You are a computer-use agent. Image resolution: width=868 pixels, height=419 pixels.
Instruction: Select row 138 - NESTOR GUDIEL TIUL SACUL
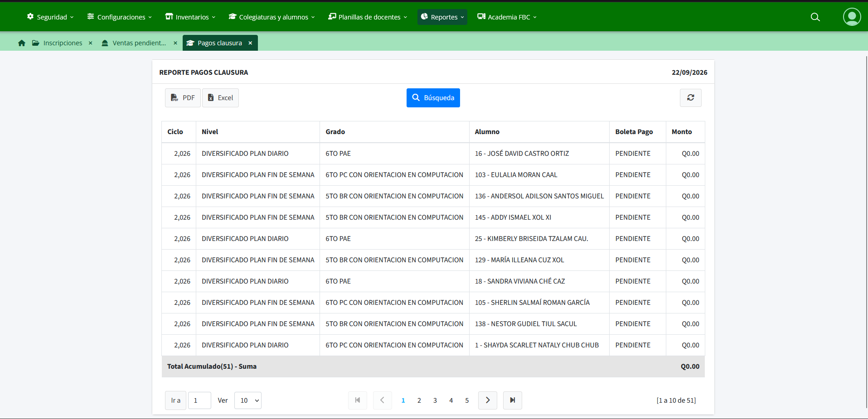pyautogui.click(x=433, y=324)
